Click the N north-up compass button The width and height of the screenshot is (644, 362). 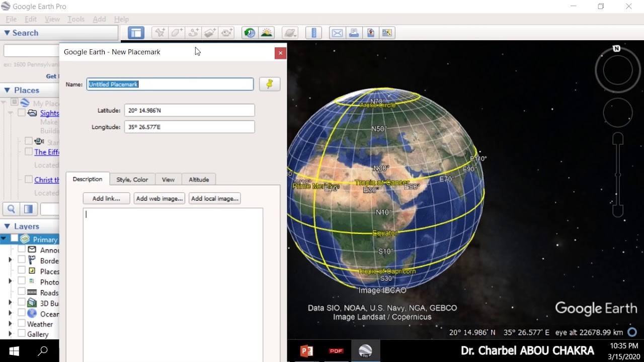(x=616, y=49)
